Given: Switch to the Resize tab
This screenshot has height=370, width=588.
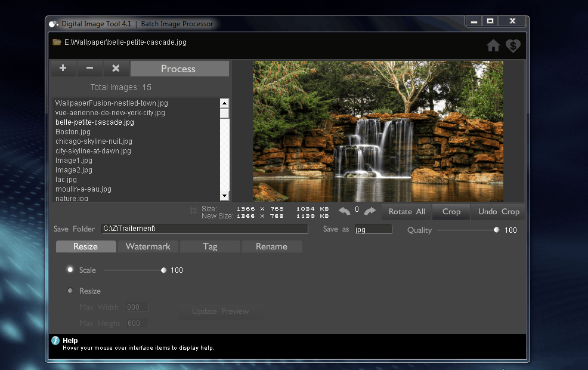Looking at the screenshot, I should click(x=86, y=246).
